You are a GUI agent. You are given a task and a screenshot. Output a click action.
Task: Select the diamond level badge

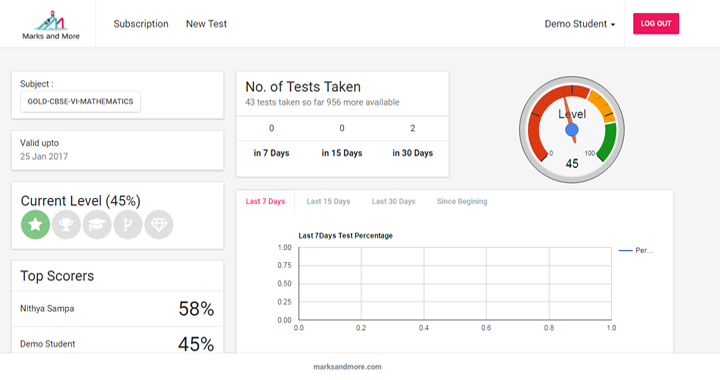click(x=159, y=224)
